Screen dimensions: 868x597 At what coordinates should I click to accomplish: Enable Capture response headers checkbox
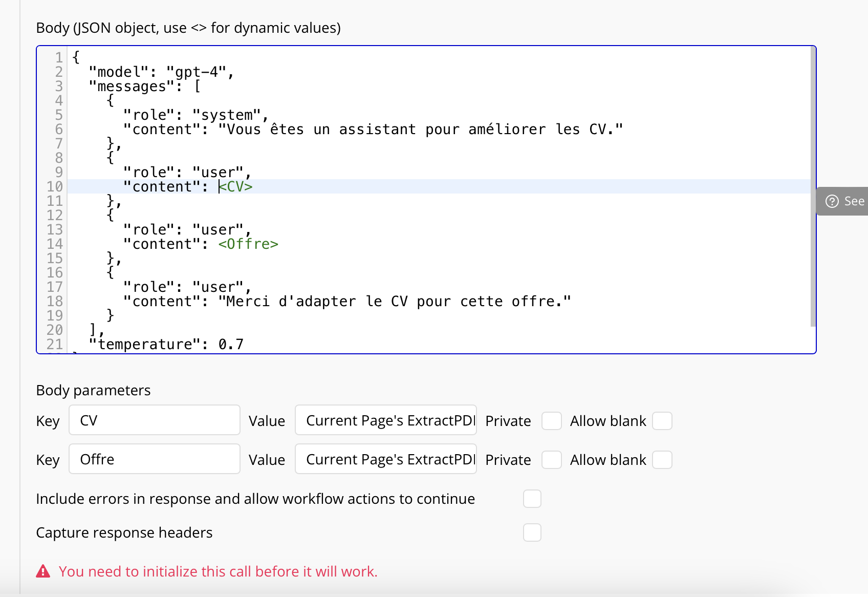[x=532, y=532]
